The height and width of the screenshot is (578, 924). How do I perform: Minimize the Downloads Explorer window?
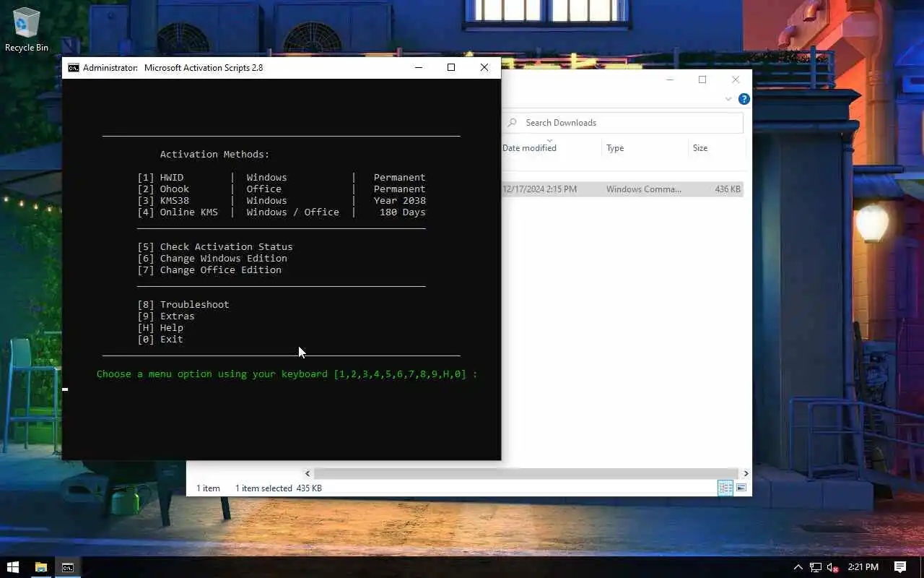click(x=669, y=79)
